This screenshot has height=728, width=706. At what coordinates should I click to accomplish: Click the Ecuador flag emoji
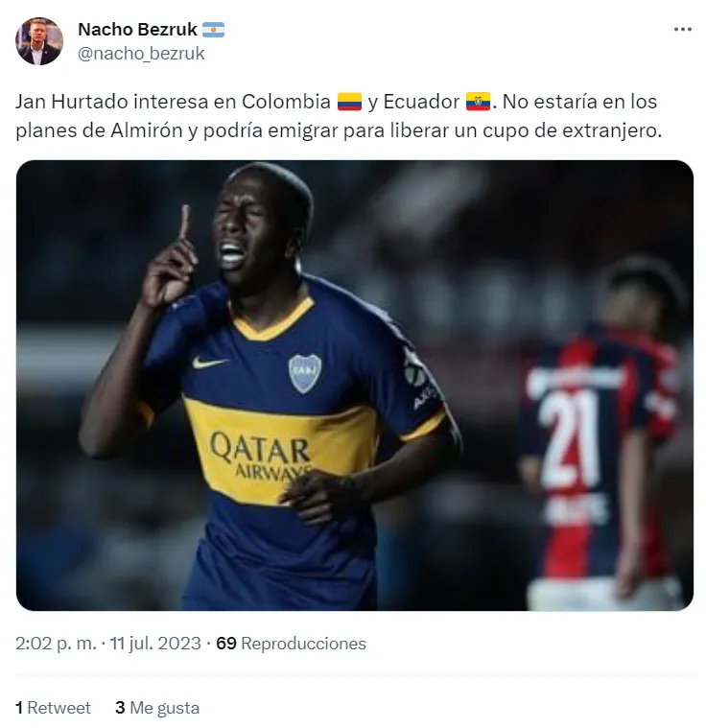[478, 102]
